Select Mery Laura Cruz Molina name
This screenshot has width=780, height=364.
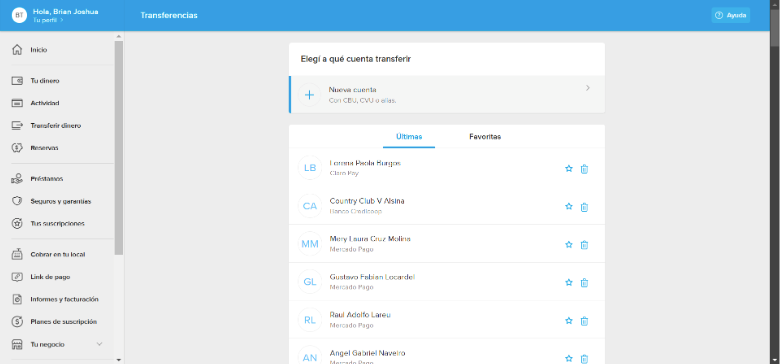click(370, 239)
